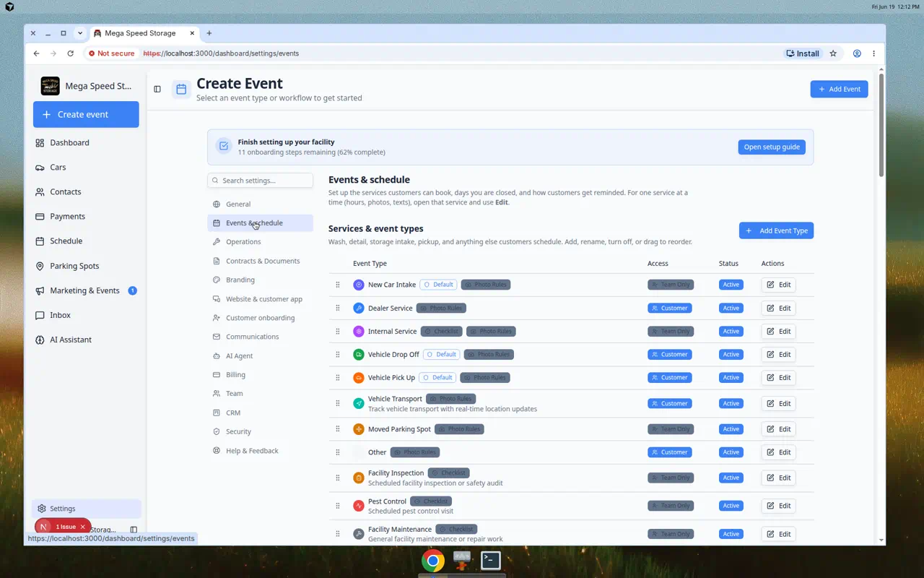Select Customer onboarding settings
The width and height of the screenshot is (924, 578).
point(260,318)
